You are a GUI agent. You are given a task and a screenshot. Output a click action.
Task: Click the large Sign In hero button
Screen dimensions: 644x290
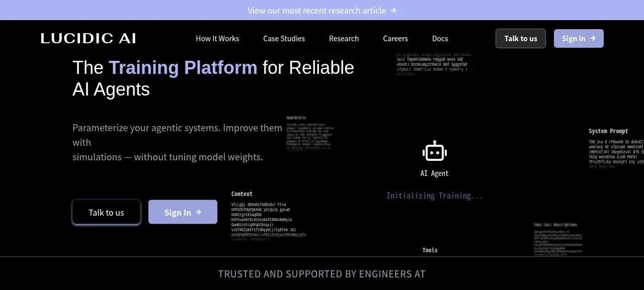point(183,212)
